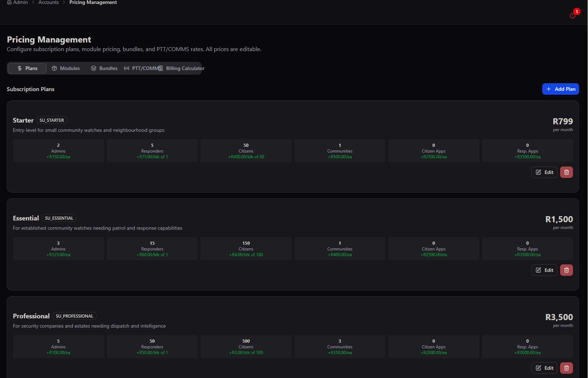The height and width of the screenshot is (378, 588).
Task: Select the Professional plan's Resp. Apps tile
Action: tap(528, 347)
